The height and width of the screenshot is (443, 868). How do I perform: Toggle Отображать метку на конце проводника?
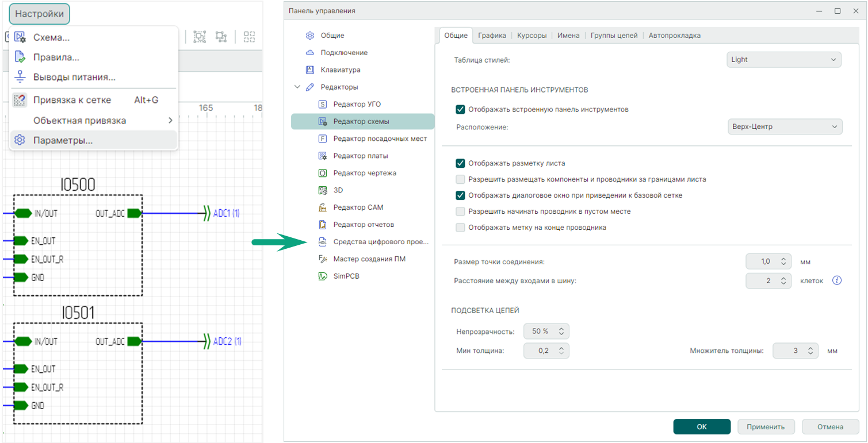pos(460,228)
